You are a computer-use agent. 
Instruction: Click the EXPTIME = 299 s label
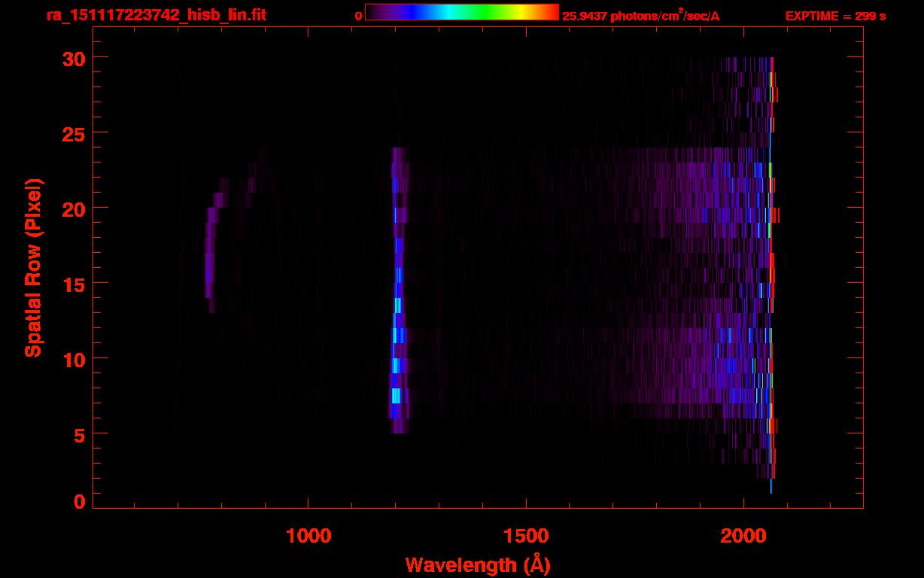[x=835, y=16]
